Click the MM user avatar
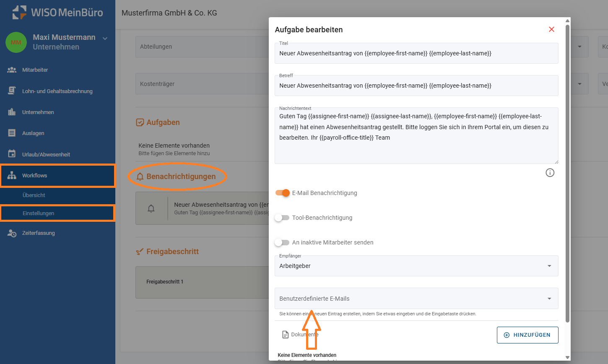Viewport: 608px width, 364px height. click(x=16, y=42)
